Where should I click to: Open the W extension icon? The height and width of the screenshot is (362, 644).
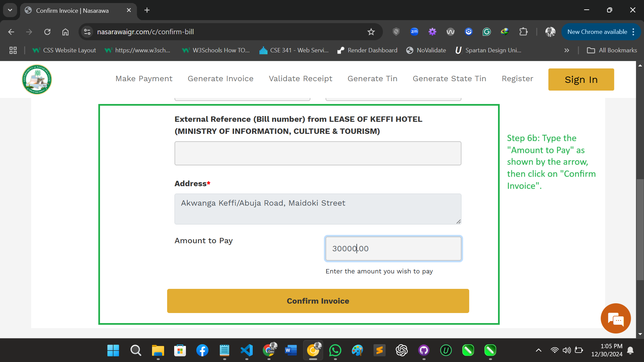pyautogui.click(x=451, y=32)
